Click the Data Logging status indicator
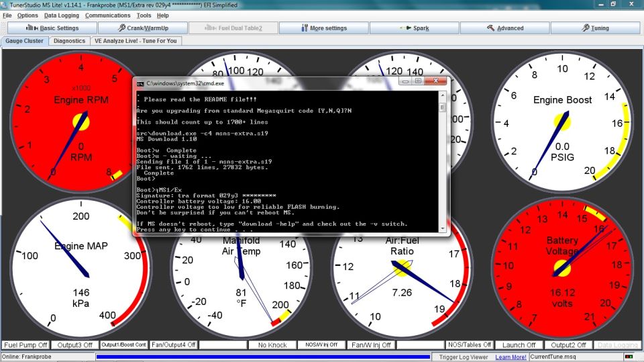The width and height of the screenshot is (644, 362). tap(618, 345)
